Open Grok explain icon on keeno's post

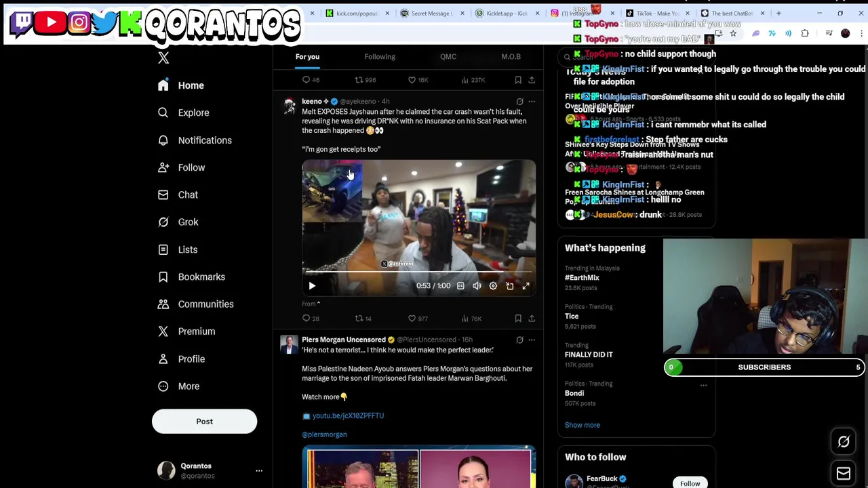(x=519, y=102)
